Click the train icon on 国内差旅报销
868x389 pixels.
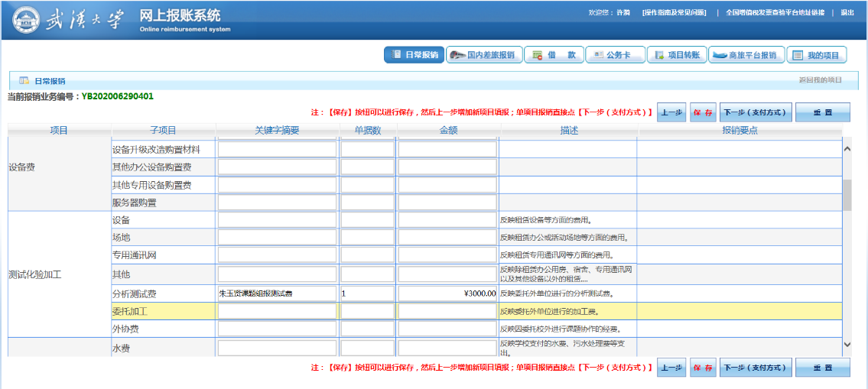click(457, 55)
